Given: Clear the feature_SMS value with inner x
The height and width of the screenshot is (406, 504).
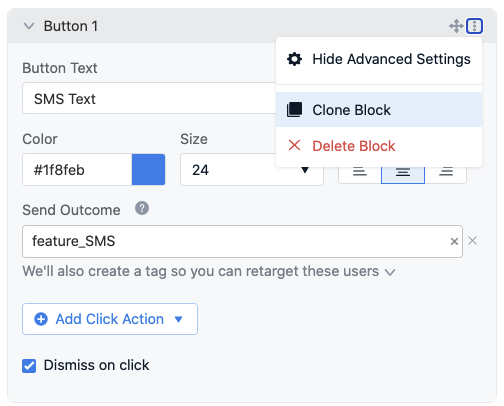Looking at the screenshot, I should tap(454, 241).
